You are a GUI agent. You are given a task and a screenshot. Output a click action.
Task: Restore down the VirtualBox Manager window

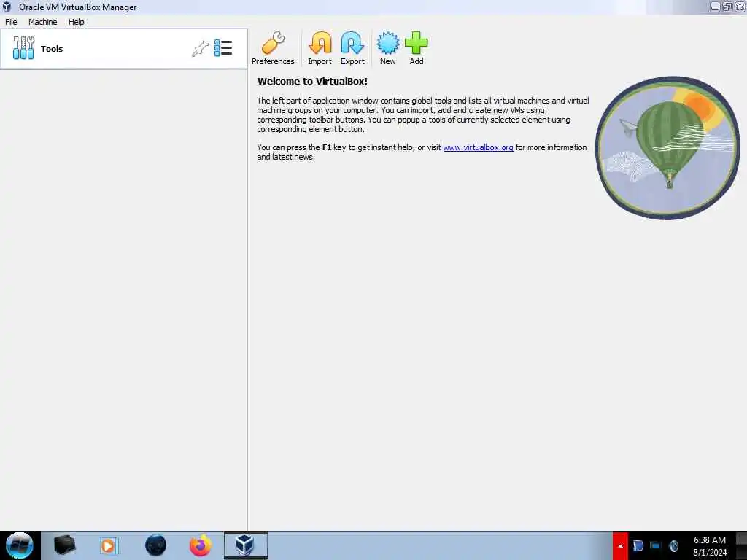point(727,7)
